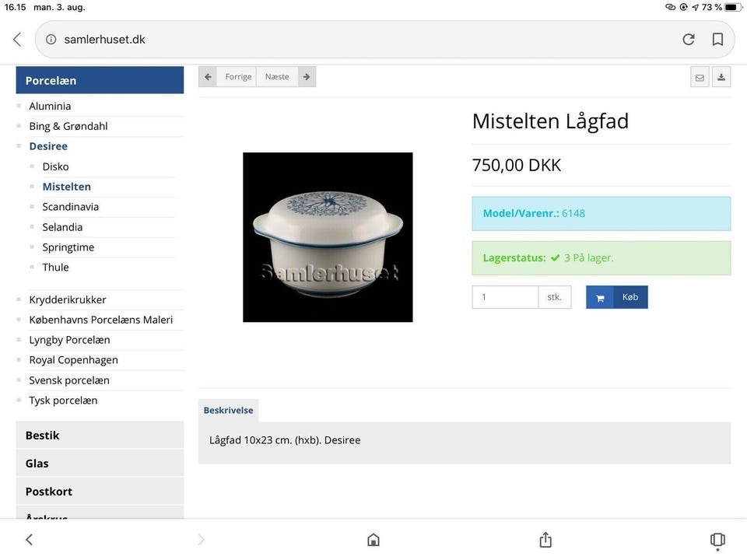Screen dimensions: 747x560
Task: Click the quantity input field
Action: [x=505, y=297]
